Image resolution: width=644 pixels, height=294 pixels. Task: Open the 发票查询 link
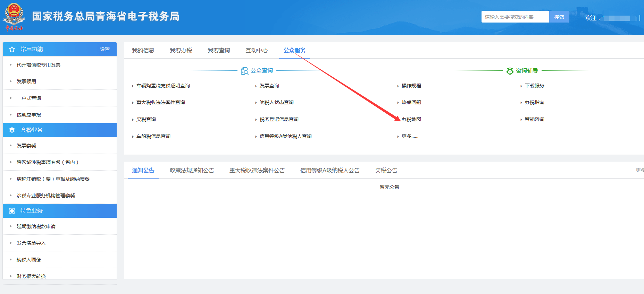(x=269, y=86)
